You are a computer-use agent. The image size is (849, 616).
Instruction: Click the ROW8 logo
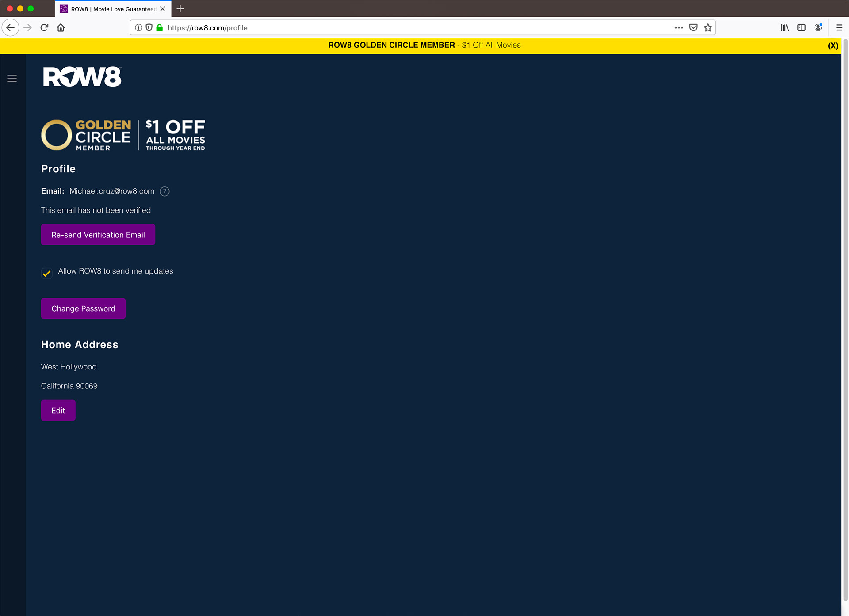(x=82, y=77)
